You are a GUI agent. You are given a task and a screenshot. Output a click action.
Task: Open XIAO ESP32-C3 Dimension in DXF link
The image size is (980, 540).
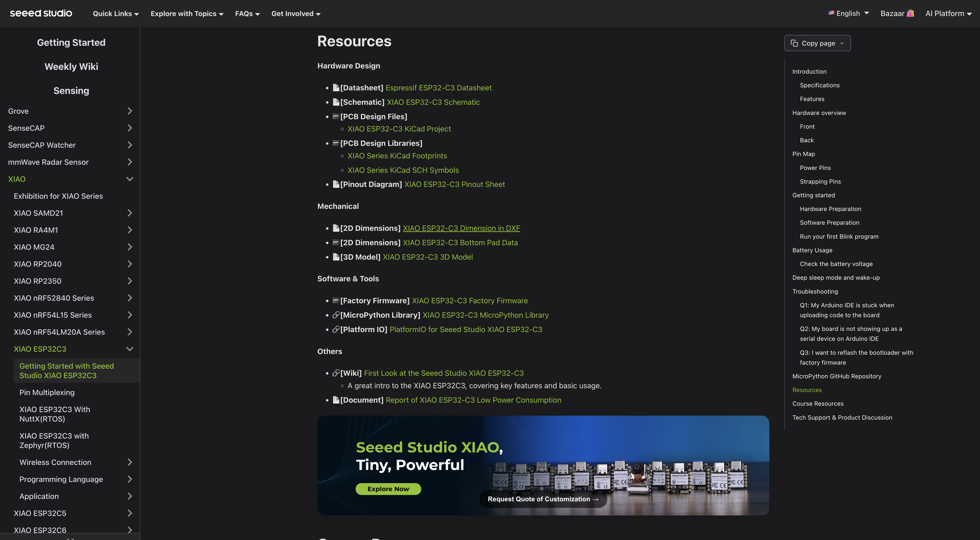pos(461,228)
